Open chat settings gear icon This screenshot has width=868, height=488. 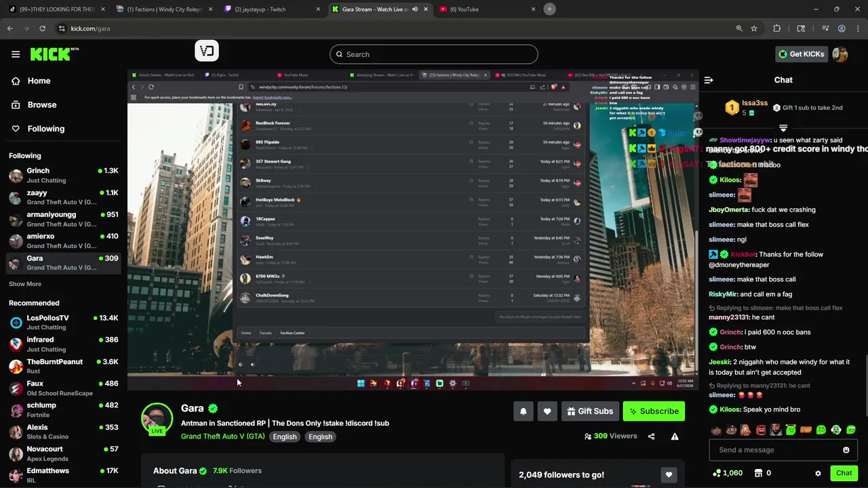tap(818, 473)
